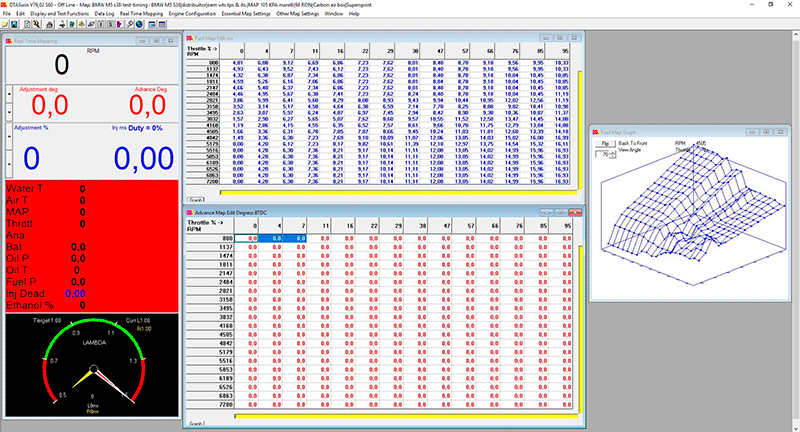Open the Data Log menu

tap(104, 14)
